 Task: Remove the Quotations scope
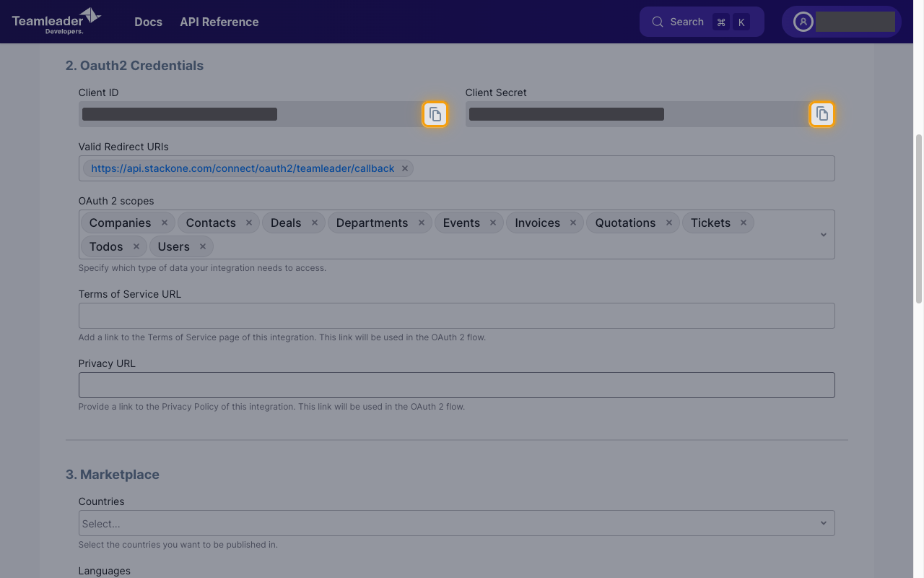(x=669, y=223)
